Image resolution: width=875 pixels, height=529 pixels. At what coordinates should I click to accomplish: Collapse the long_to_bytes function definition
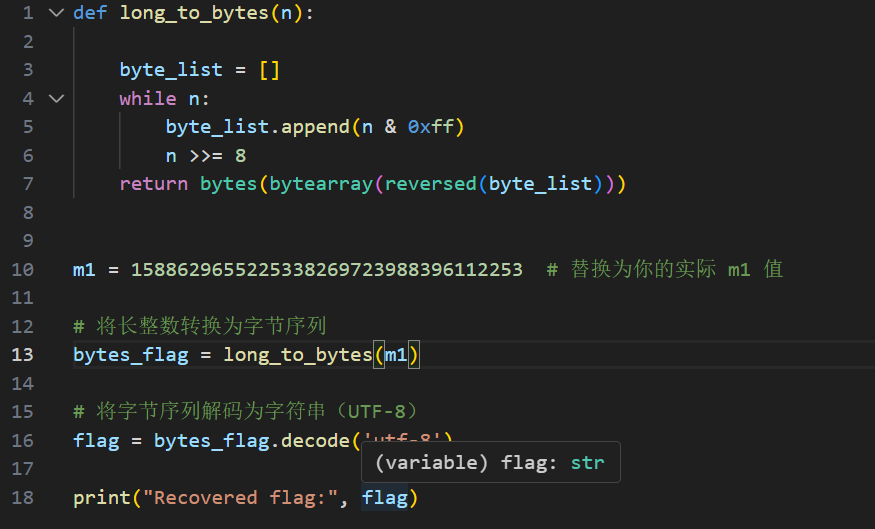(x=55, y=13)
